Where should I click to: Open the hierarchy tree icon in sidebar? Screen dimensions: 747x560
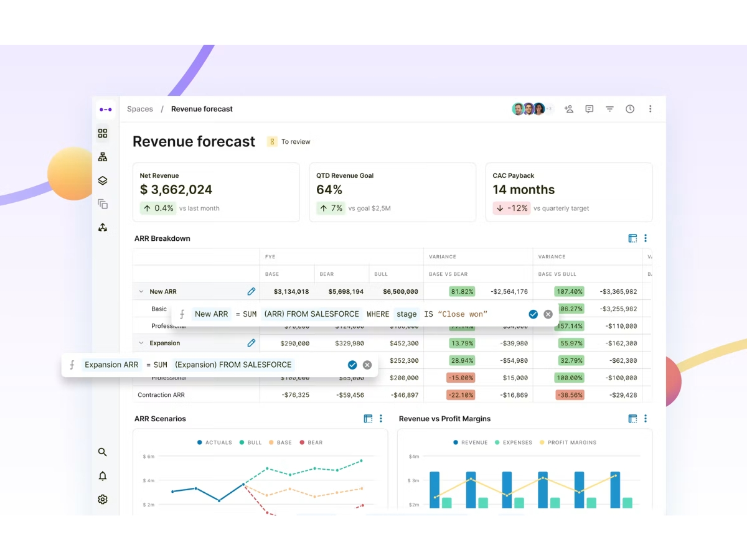(103, 157)
